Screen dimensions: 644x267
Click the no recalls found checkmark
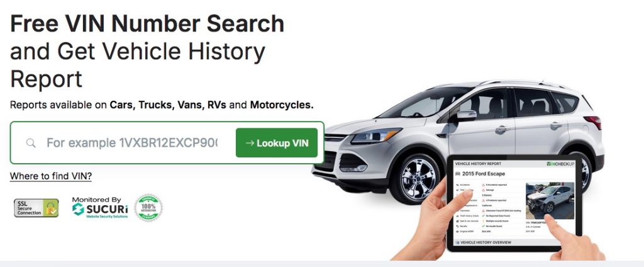484,226
